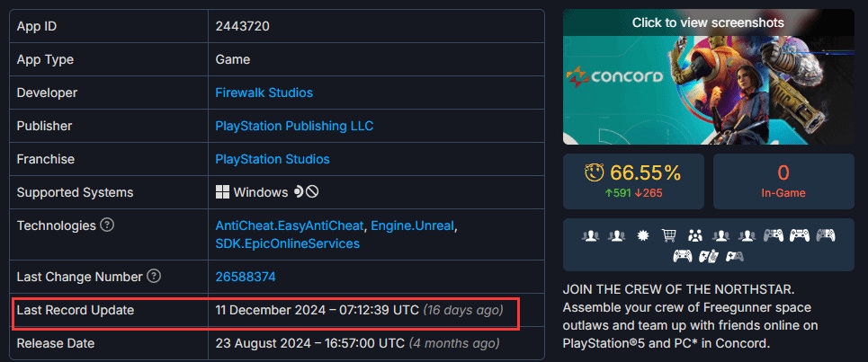
Task: Click the green 591 upvotes count
Action: (619, 193)
